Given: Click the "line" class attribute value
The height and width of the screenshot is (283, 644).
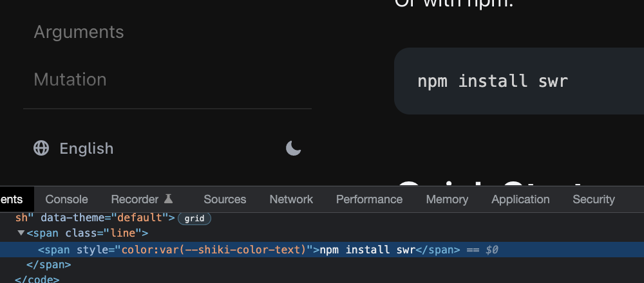Looking at the screenshot, I should 122,233.
